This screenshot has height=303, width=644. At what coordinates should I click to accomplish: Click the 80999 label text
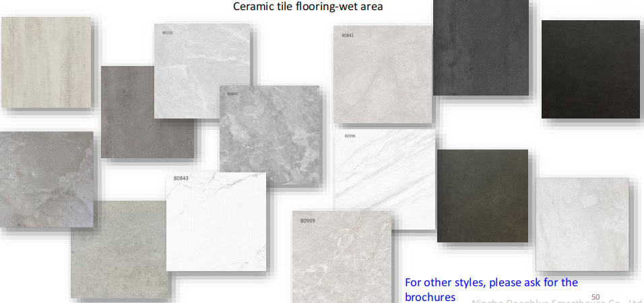tap(307, 220)
